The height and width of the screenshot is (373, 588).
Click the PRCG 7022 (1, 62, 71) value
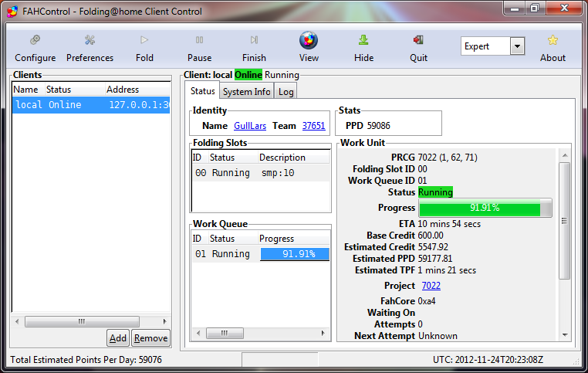448,158
